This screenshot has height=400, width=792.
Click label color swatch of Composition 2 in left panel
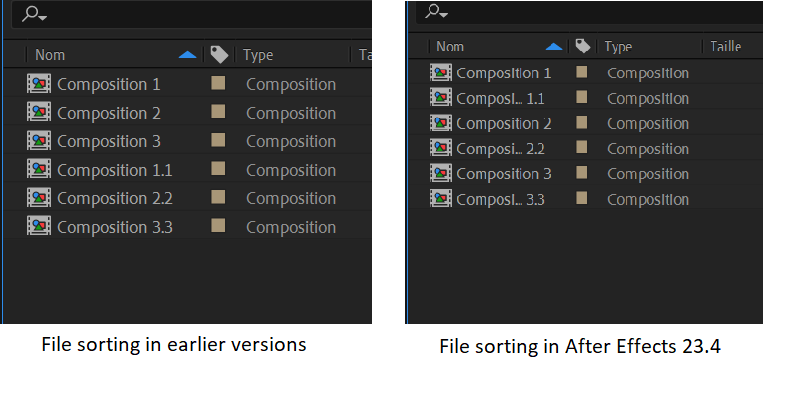click(x=218, y=113)
